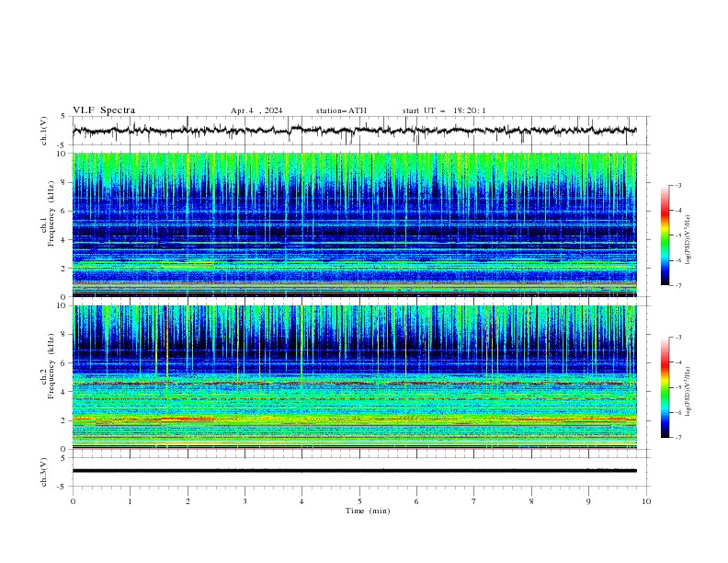Click the date 'Apr.4 , 2024'
The image size is (728, 563).
click(256, 110)
